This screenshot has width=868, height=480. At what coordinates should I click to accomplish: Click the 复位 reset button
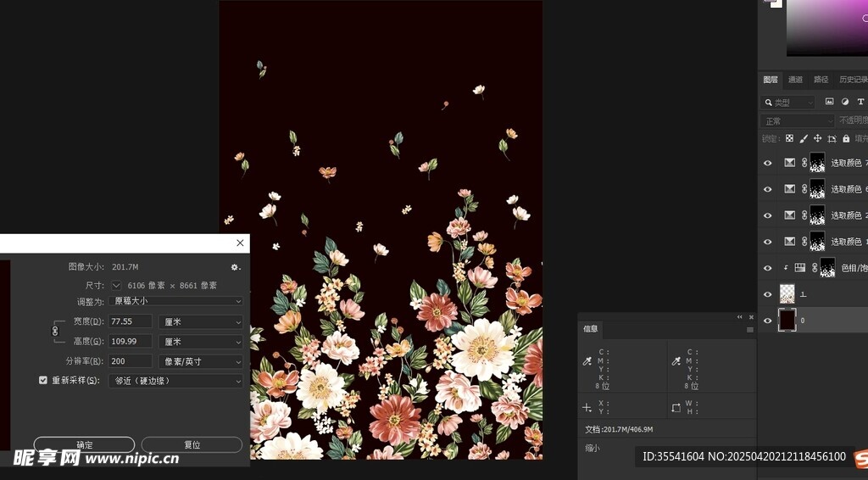coord(192,444)
